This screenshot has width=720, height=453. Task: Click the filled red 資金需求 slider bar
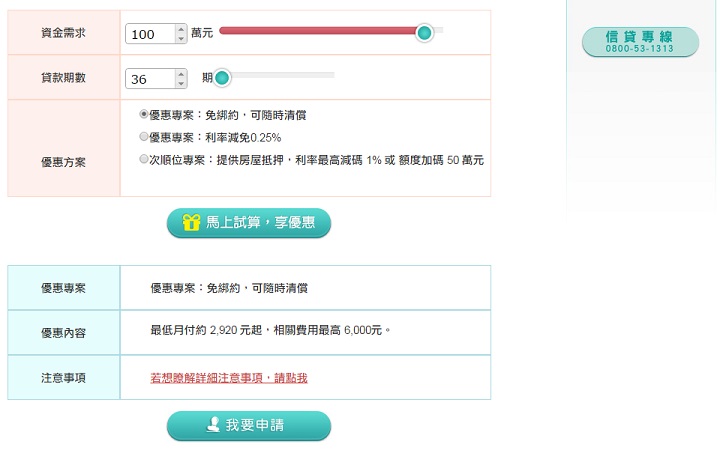(317, 31)
